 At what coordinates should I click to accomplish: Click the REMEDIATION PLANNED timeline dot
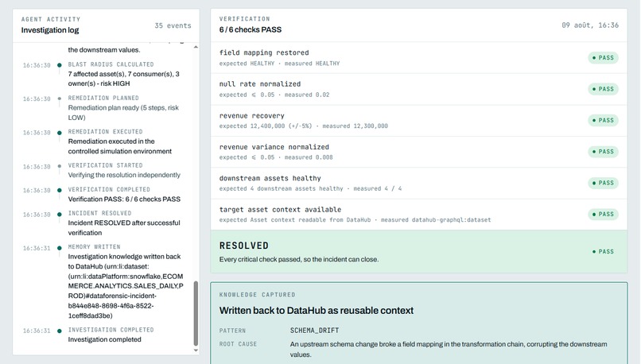point(60,99)
